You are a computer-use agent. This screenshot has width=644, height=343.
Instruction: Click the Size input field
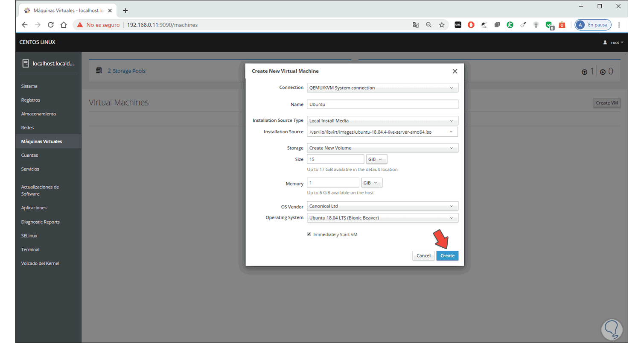point(335,159)
